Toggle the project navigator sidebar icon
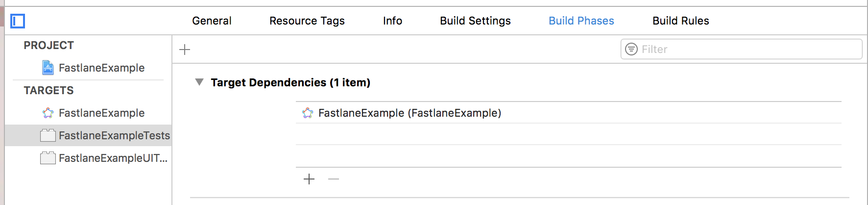This screenshot has width=868, height=205. point(18,21)
